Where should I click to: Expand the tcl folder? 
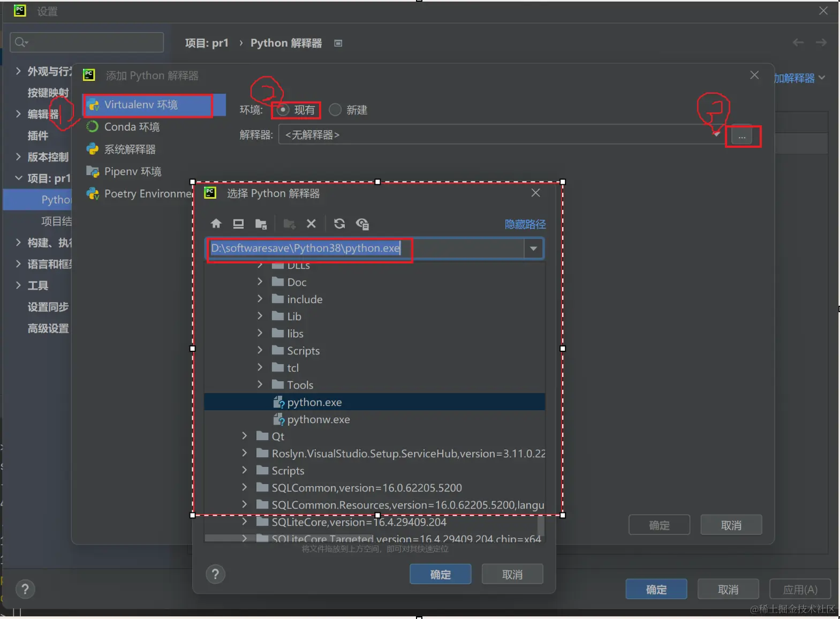pyautogui.click(x=260, y=367)
